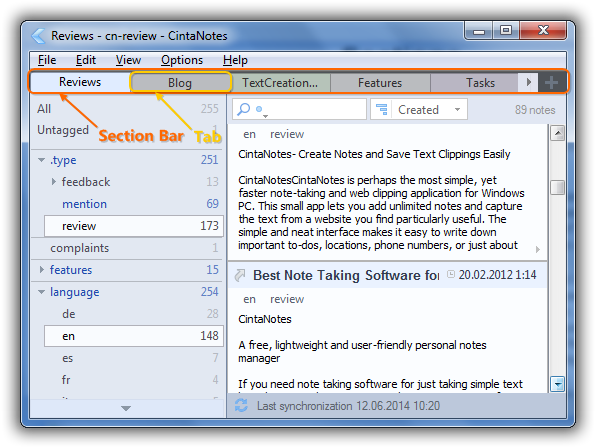Image resolution: width=596 pixels, height=448 pixels.
Task: Show more section tabs with right arrow
Action: click(x=528, y=82)
